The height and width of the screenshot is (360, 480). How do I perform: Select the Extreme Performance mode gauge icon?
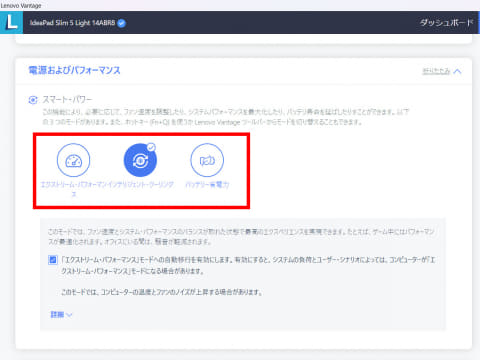coord(73,160)
